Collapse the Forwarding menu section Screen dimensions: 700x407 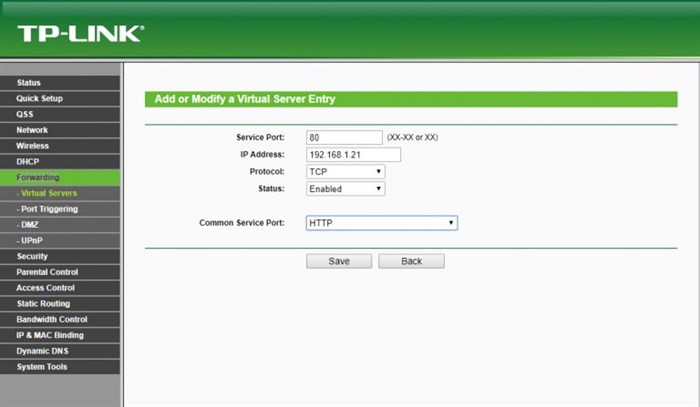point(60,177)
